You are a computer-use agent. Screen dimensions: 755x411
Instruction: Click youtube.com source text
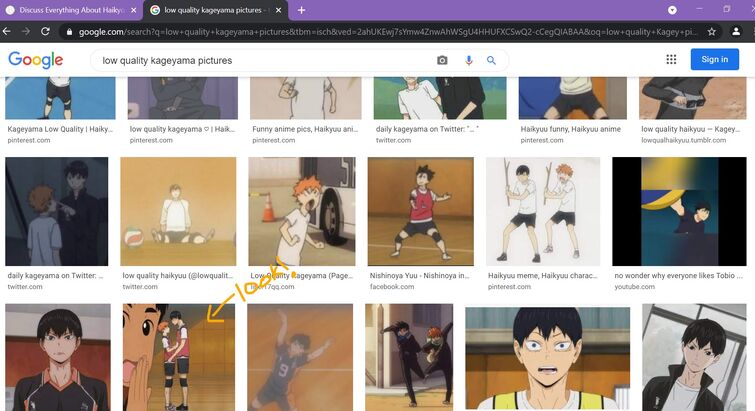[634, 286]
